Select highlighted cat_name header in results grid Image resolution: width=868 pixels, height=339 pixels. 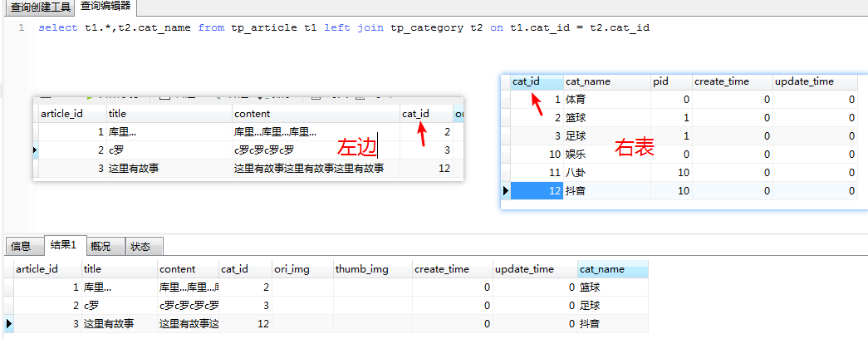pos(611,269)
